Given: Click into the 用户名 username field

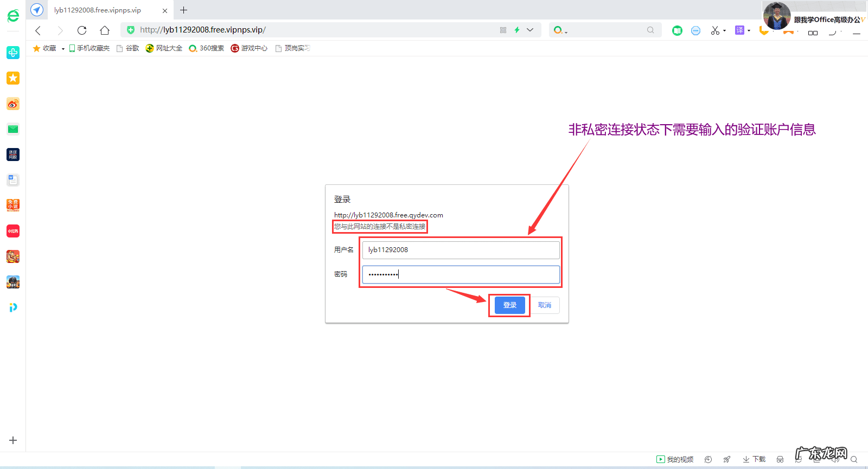Looking at the screenshot, I should point(461,250).
